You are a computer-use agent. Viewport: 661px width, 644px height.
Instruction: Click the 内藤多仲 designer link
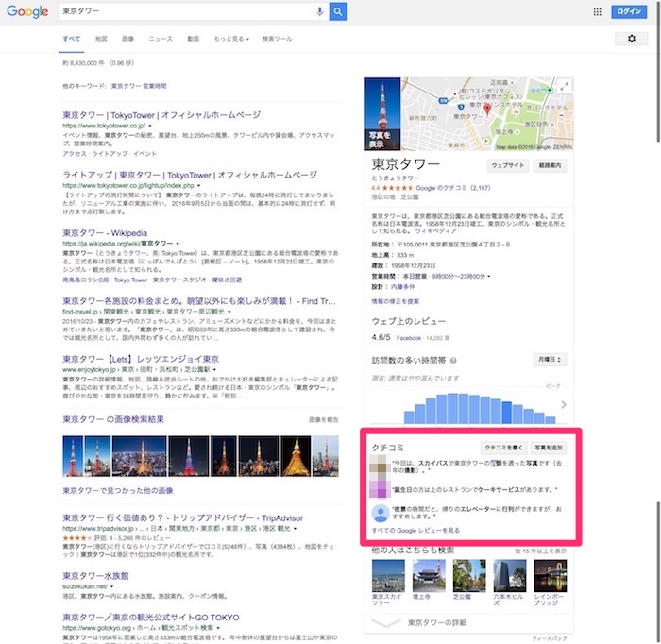(402, 287)
